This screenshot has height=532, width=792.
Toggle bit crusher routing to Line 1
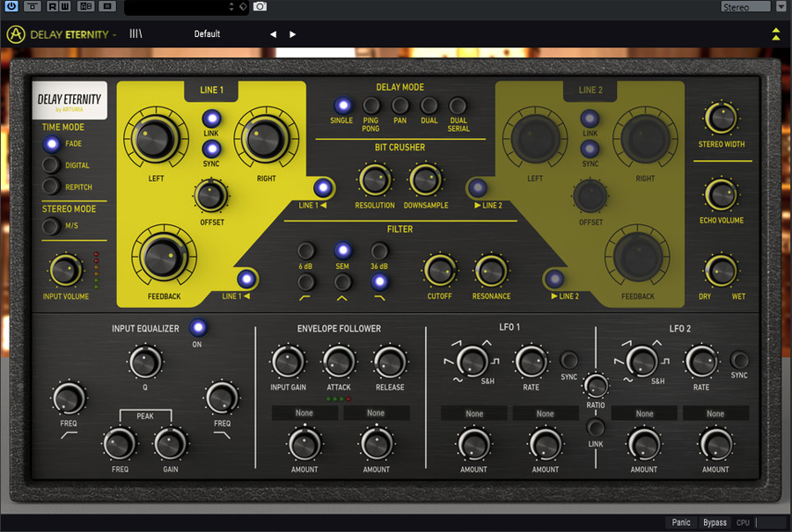[323, 187]
